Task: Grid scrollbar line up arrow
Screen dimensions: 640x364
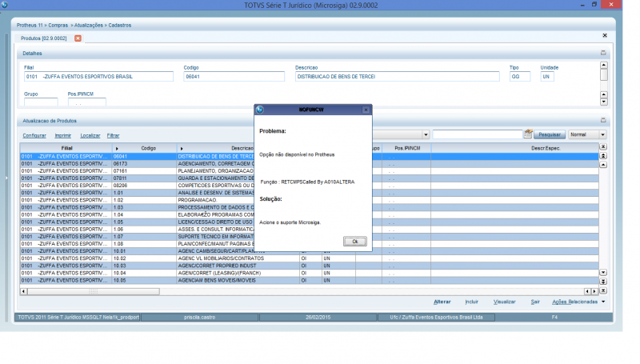Action: tap(603, 165)
